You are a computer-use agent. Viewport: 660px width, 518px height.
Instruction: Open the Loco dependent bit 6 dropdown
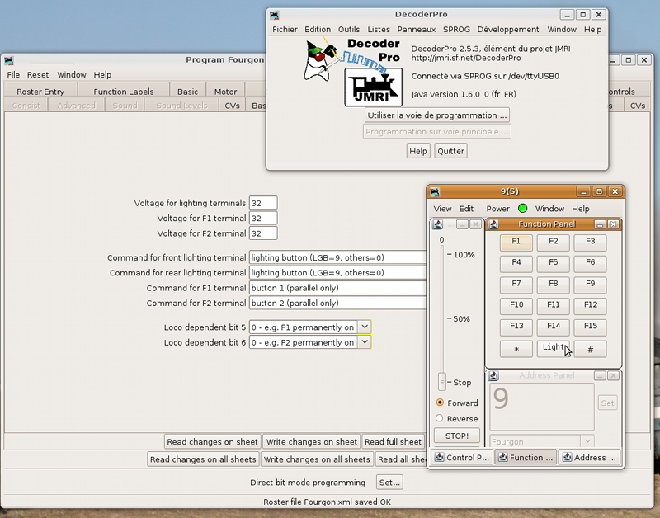(365, 342)
